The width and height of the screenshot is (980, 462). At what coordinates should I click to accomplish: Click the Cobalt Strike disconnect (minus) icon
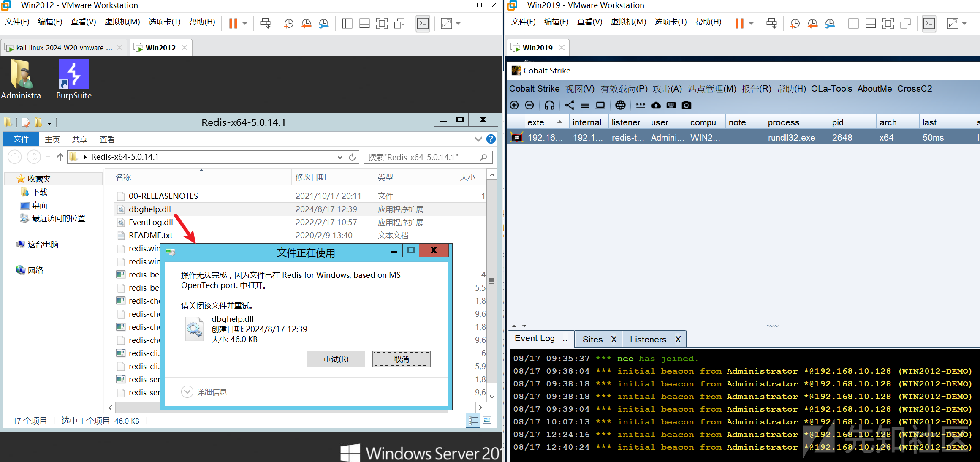(529, 105)
